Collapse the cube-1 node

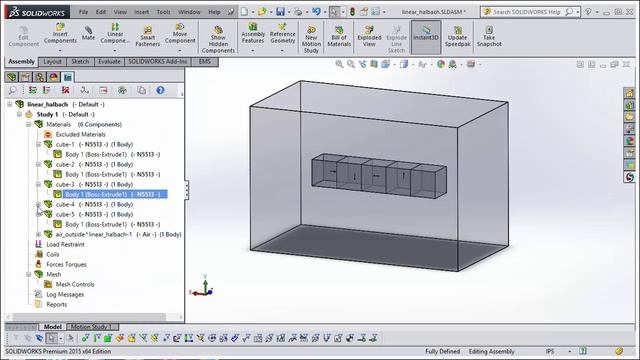[x=38, y=144]
